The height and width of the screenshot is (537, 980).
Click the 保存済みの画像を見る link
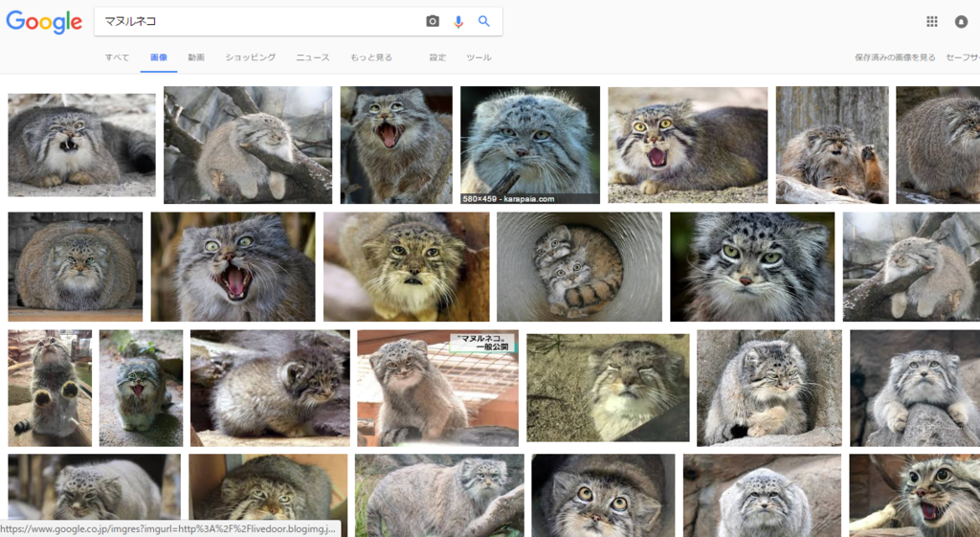pyautogui.click(x=895, y=57)
